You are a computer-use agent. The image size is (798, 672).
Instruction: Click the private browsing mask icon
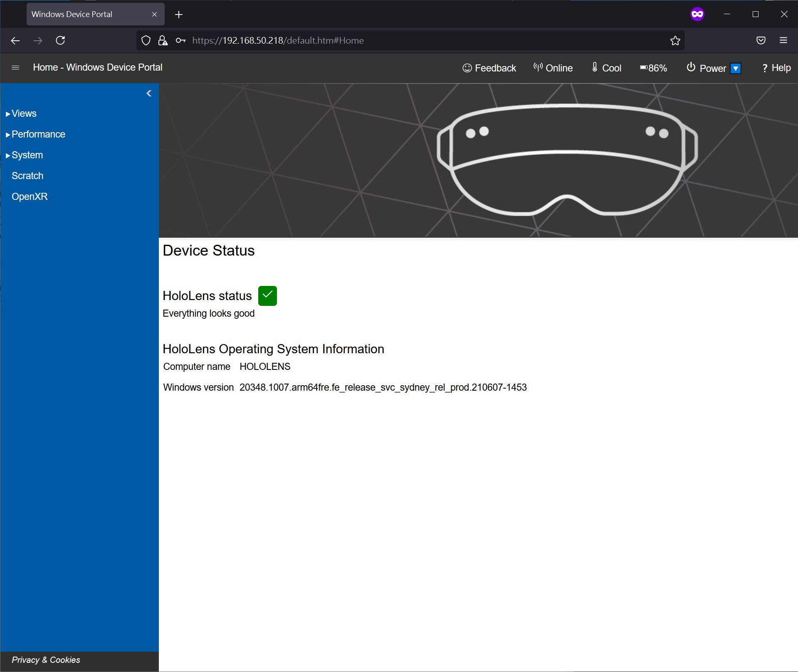697,14
